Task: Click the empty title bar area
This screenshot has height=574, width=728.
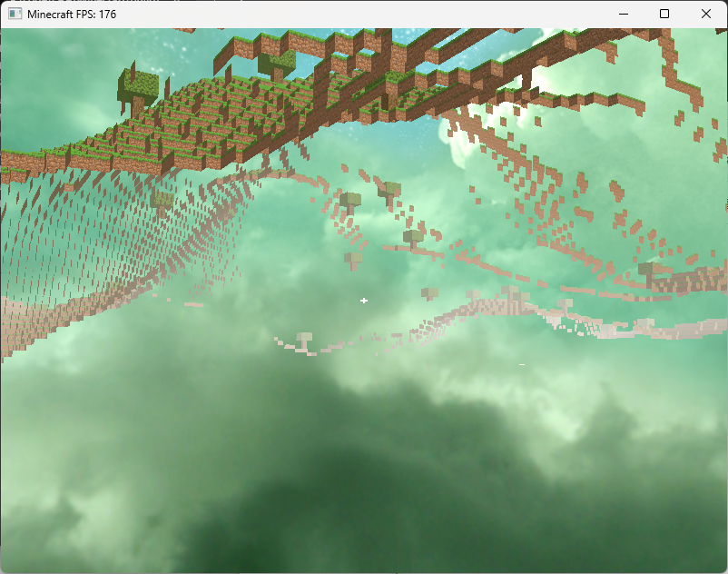Action: [363, 15]
